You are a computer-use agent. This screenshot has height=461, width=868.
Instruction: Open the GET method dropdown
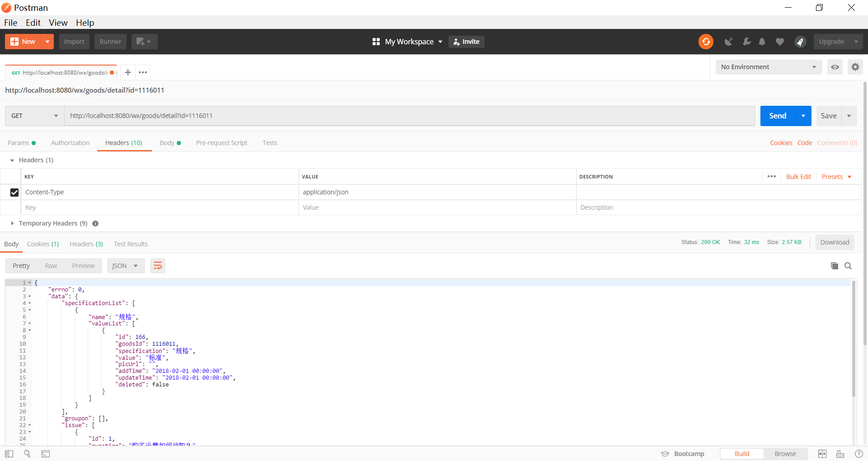(x=34, y=116)
